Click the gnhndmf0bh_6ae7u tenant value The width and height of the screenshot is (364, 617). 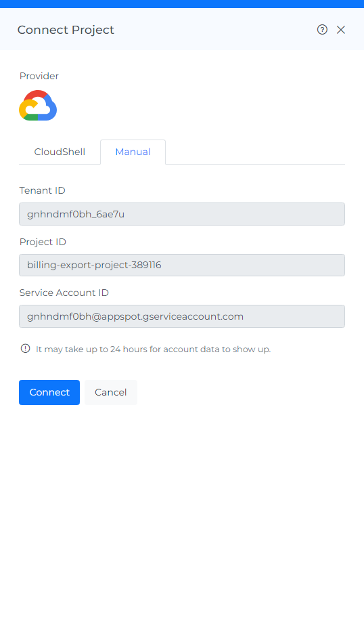76,214
